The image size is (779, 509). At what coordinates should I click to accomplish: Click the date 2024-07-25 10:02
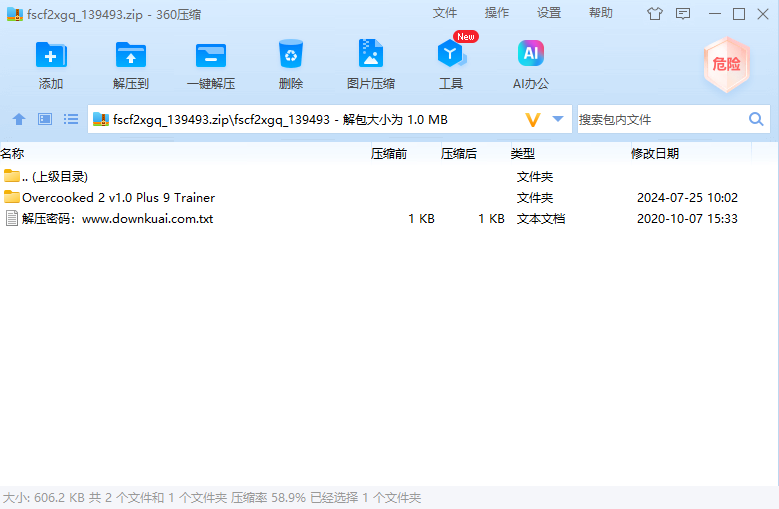pyautogui.click(x=687, y=198)
